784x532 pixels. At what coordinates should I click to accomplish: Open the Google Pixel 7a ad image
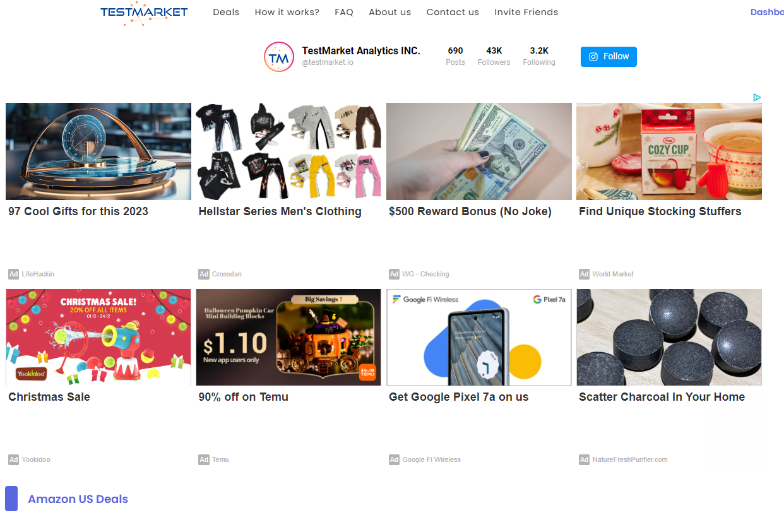(x=479, y=337)
